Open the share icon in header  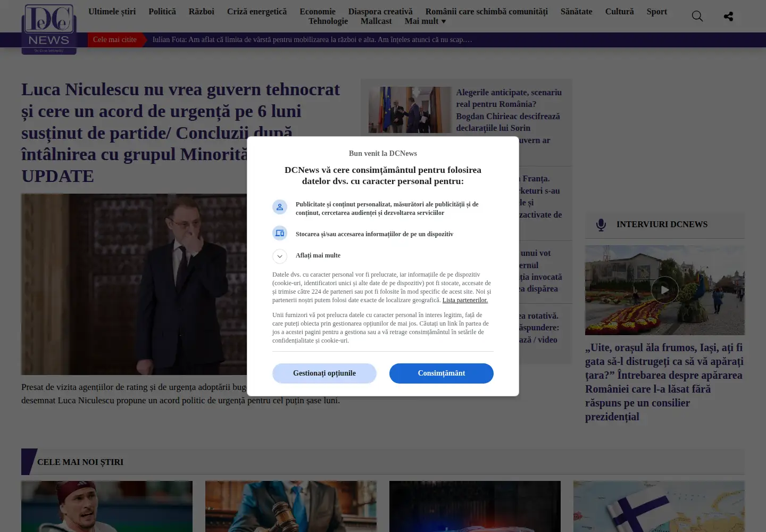point(728,16)
